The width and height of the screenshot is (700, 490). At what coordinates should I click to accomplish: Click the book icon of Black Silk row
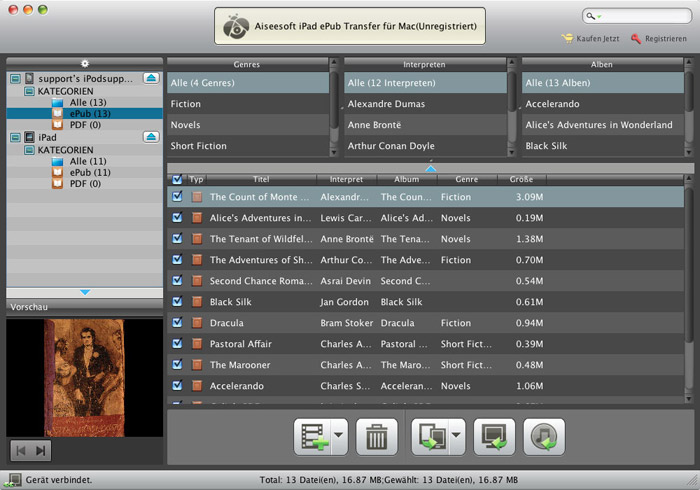[196, 302]
